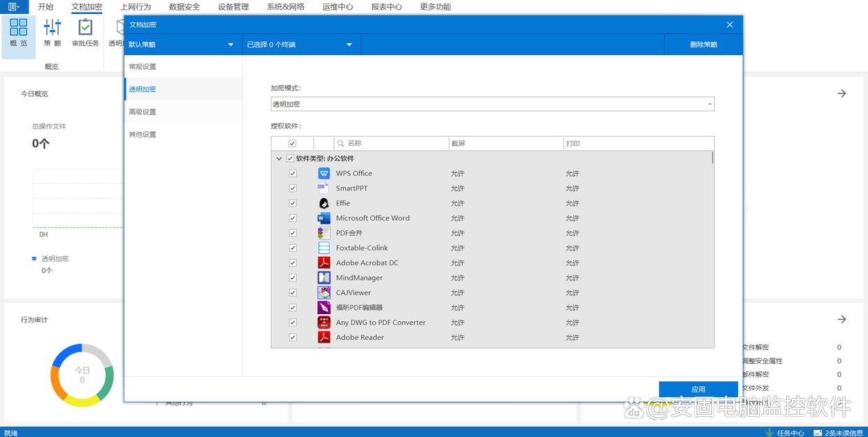This screenshot has width=868, height=437.
Task: Click the 应用 apply button
Action: point(697,389)
